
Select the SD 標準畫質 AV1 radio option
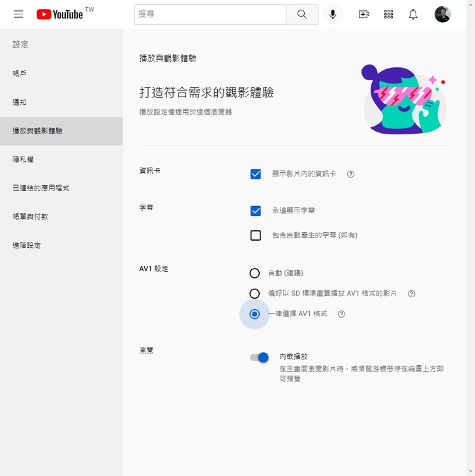click(254, 293)
